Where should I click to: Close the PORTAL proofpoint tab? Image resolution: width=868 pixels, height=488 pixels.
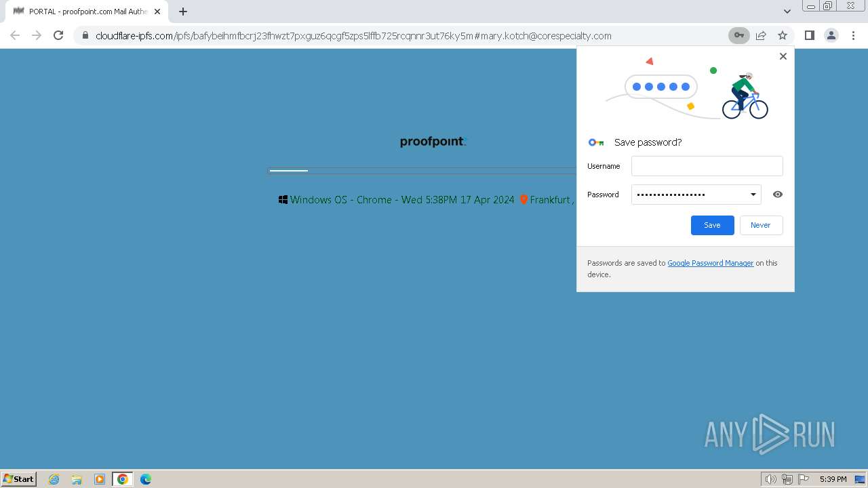coord(157,12)
